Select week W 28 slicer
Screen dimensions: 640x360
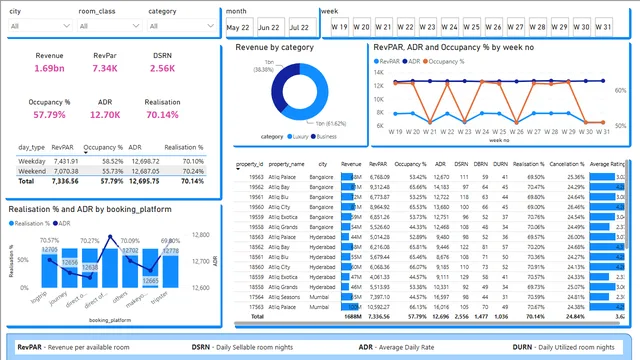click(538, 27)
